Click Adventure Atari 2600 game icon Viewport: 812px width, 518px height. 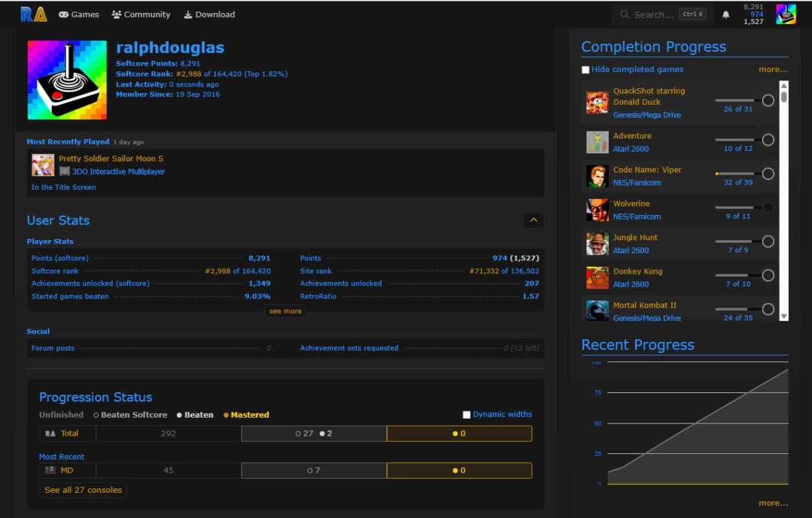pyautogui.click(x=597, y=142)
